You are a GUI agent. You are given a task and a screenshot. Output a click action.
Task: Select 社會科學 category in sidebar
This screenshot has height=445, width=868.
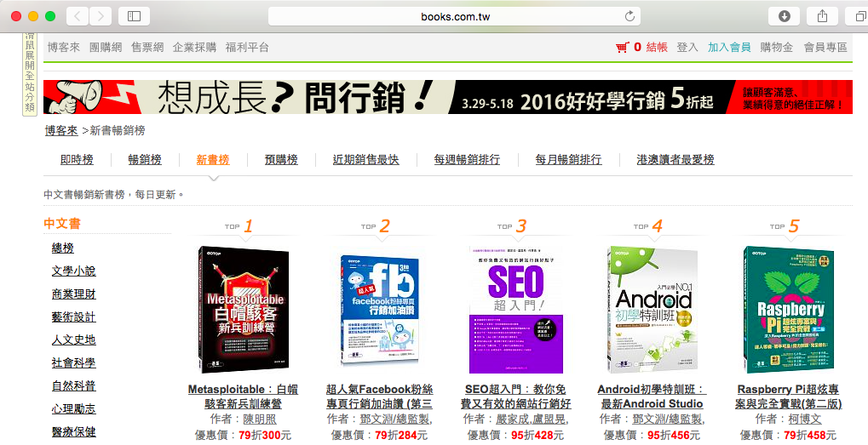tap(73, 362)
